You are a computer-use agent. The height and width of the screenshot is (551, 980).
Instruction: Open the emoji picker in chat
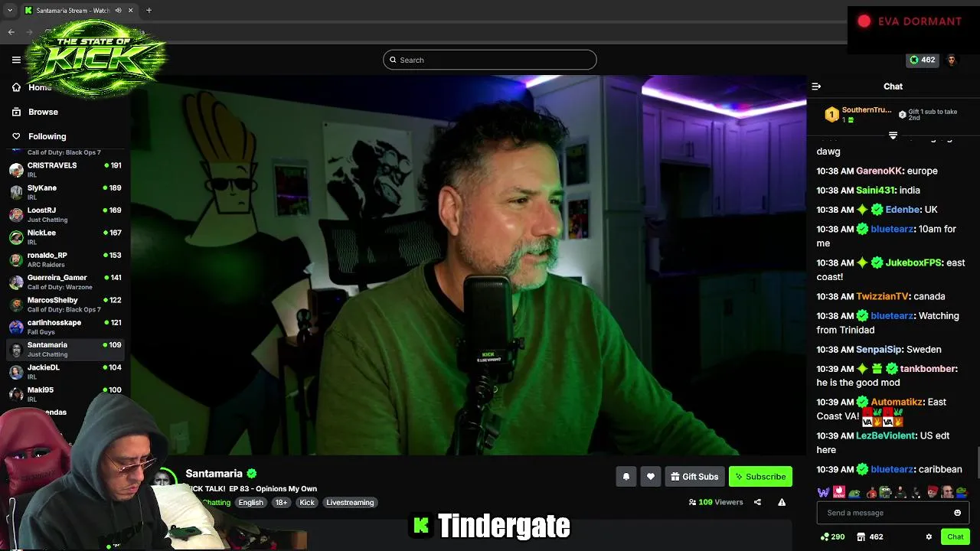coord(957,513)
